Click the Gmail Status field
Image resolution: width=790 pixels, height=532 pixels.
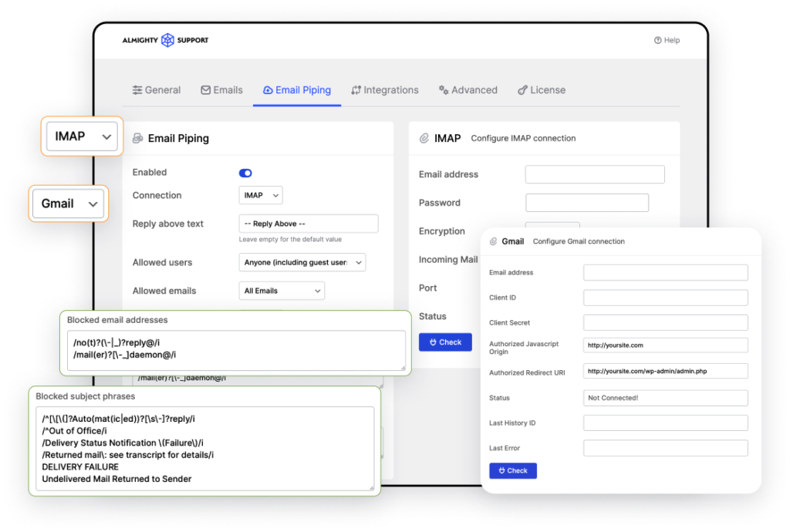point(666,398)
